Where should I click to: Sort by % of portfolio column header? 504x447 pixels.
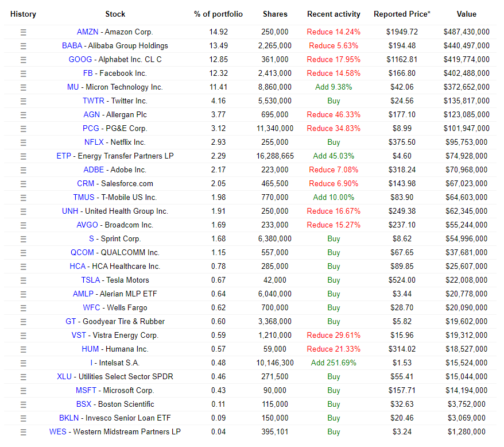pyautogui.click(x=218, y=14)
